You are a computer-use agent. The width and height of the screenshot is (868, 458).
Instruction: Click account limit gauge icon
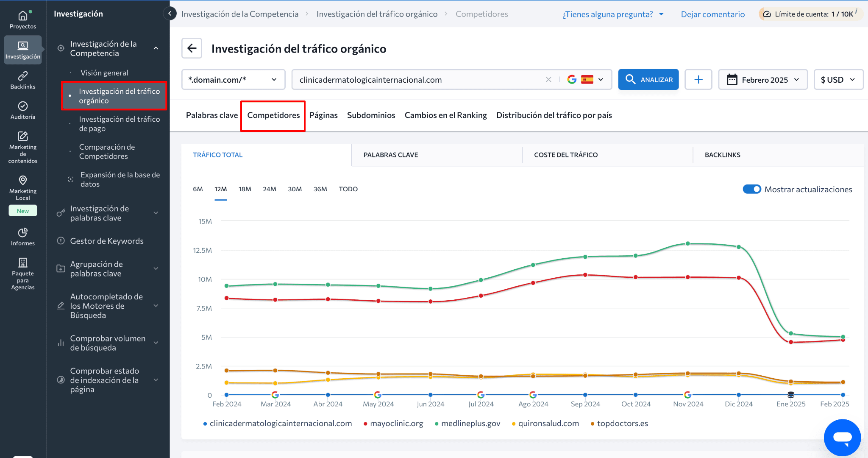767,14
